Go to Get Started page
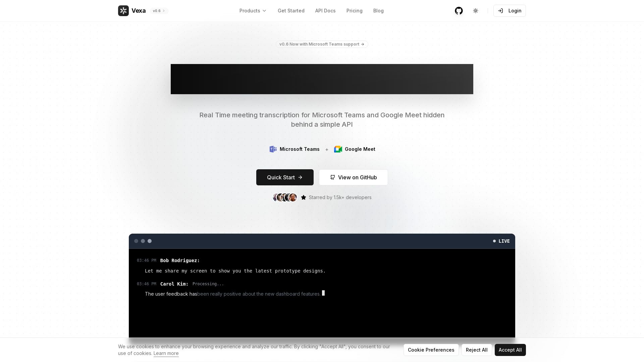 point(291,11)
